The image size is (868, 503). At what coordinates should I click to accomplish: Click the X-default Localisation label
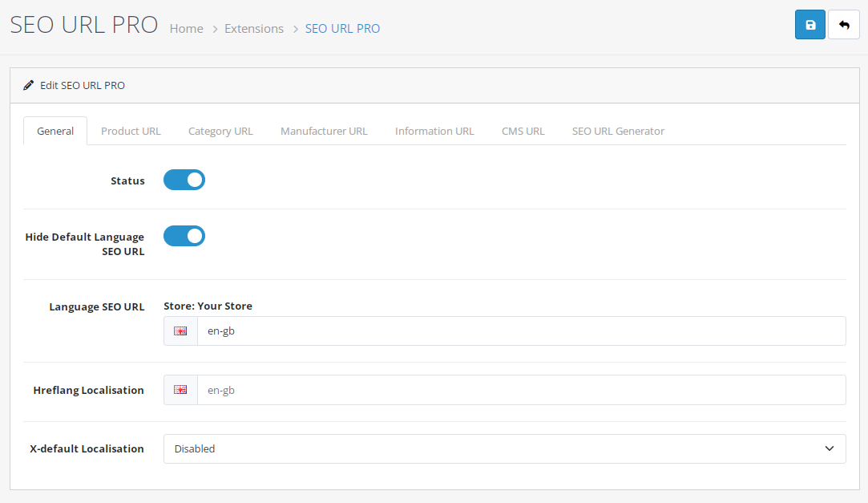coord(87,448)
